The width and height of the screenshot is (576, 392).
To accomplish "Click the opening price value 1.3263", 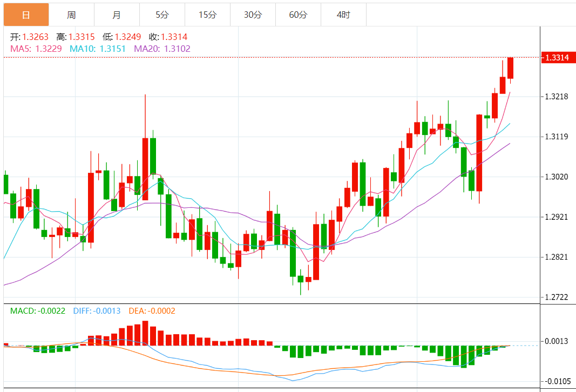I will (x=35, y=37).
